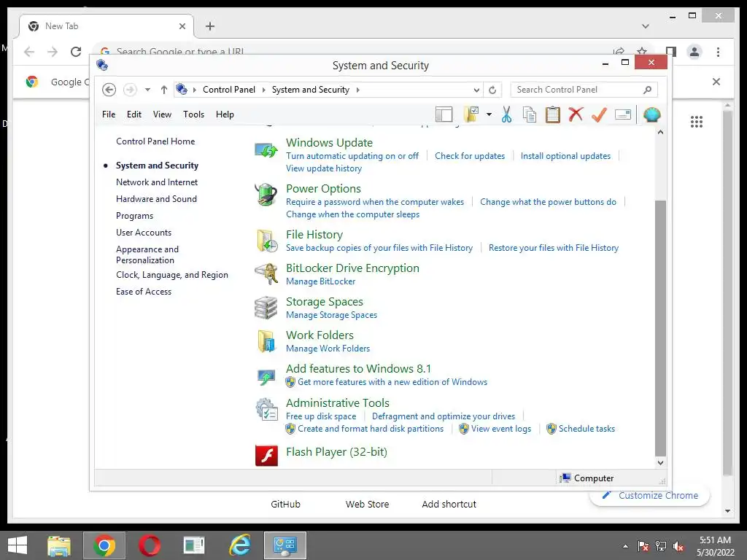The width and height of the screenshot is (747, 560).
Task: Click the Search Control Panel magnifier icon
Action: (x=647, y=90)
